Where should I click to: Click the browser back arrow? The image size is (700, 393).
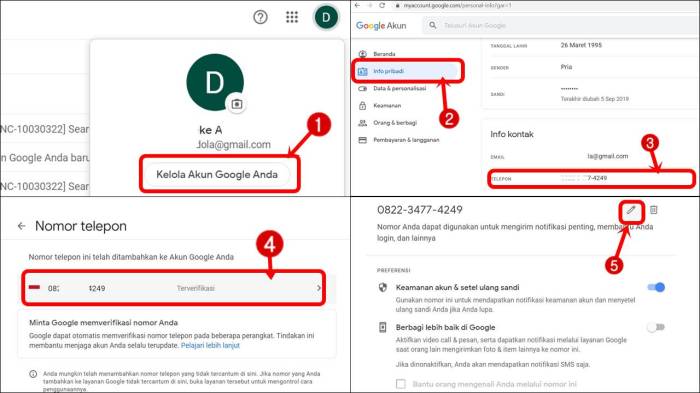357,5
